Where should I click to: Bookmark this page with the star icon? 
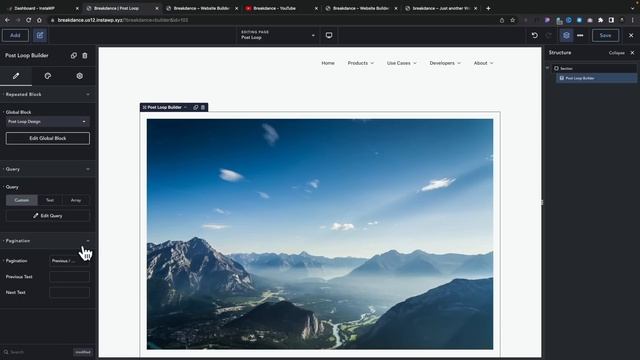click(513, 20)
